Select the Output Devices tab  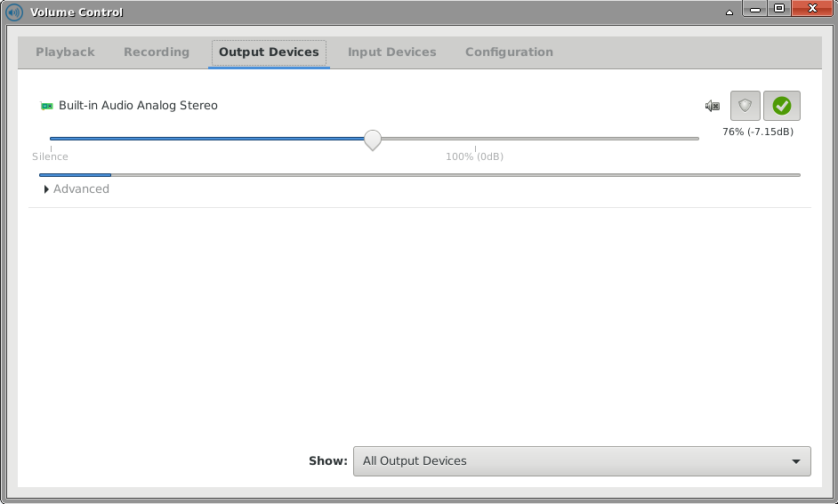point(269,52)
